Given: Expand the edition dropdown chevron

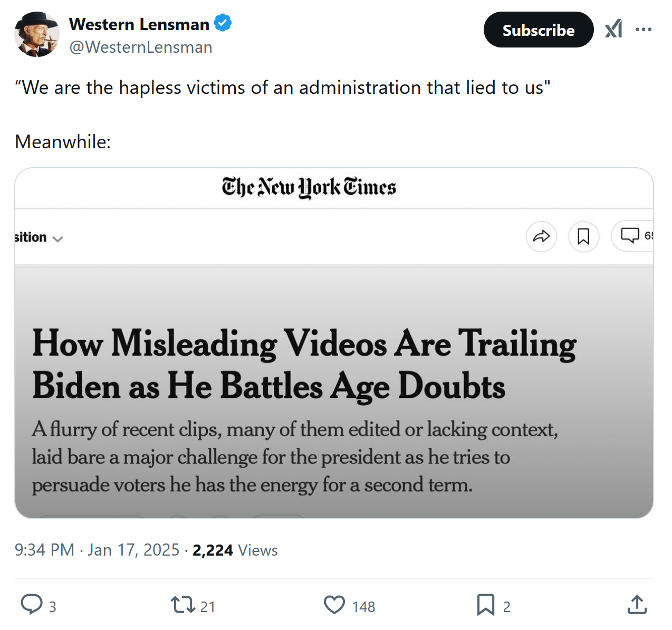Looking at the screenshot, I should [58, 238].
